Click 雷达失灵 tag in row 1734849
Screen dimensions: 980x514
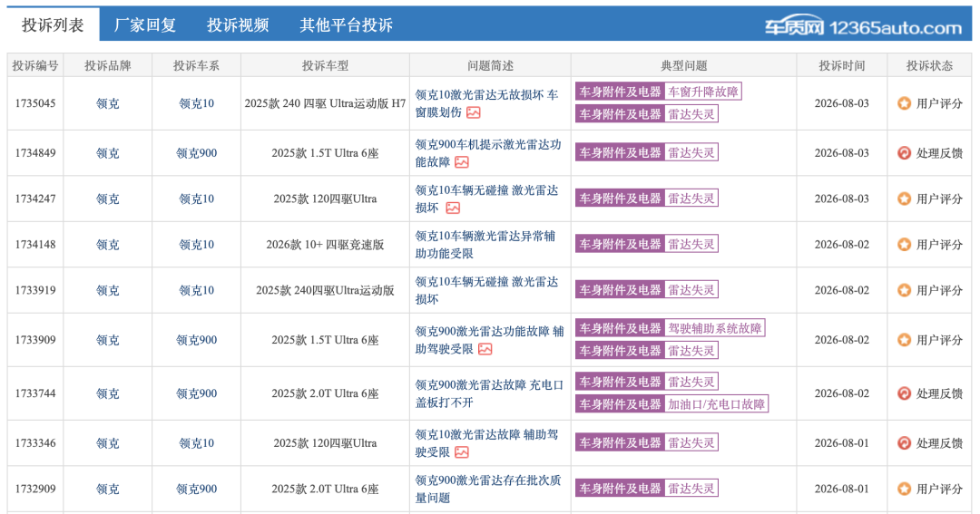point(691,152)
